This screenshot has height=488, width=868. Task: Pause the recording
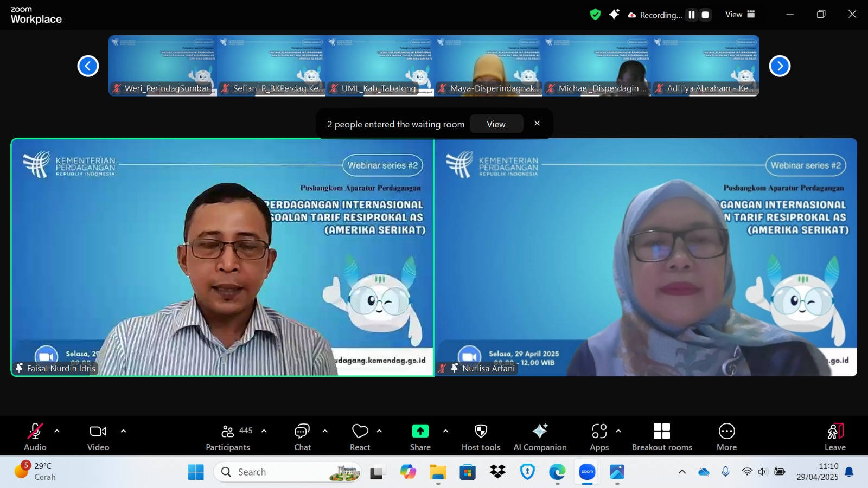692,15
